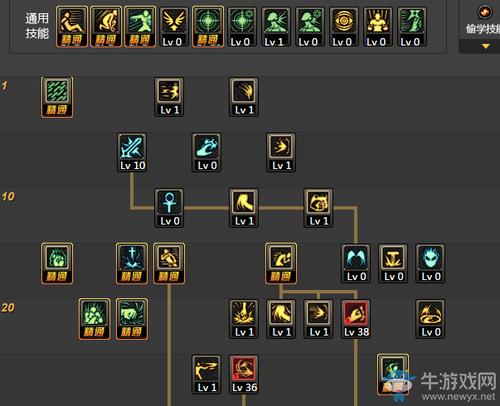
Task: Click the flying kick skill at Lv 1
Action: coord(207,374)
